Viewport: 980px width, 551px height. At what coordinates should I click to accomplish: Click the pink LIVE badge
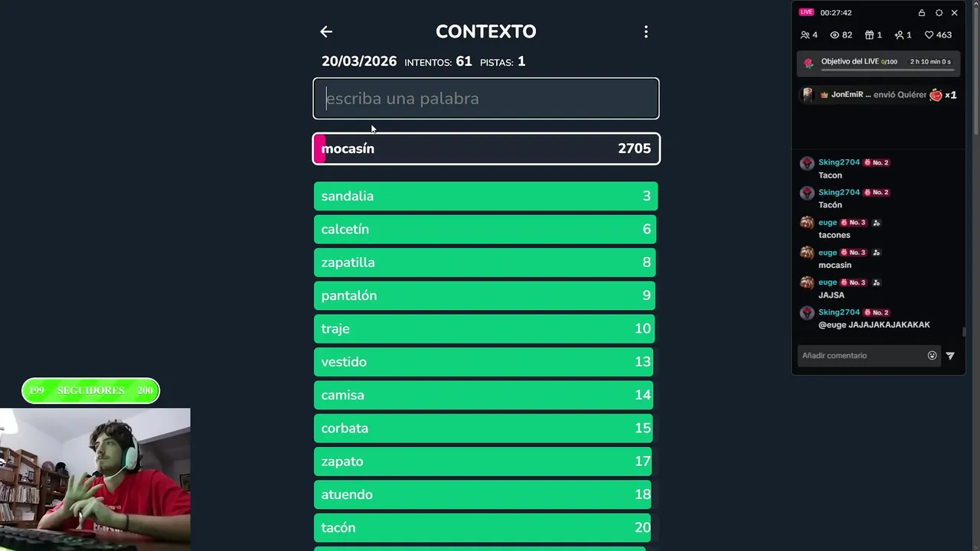pyautogui.click(x=806, y=12)
